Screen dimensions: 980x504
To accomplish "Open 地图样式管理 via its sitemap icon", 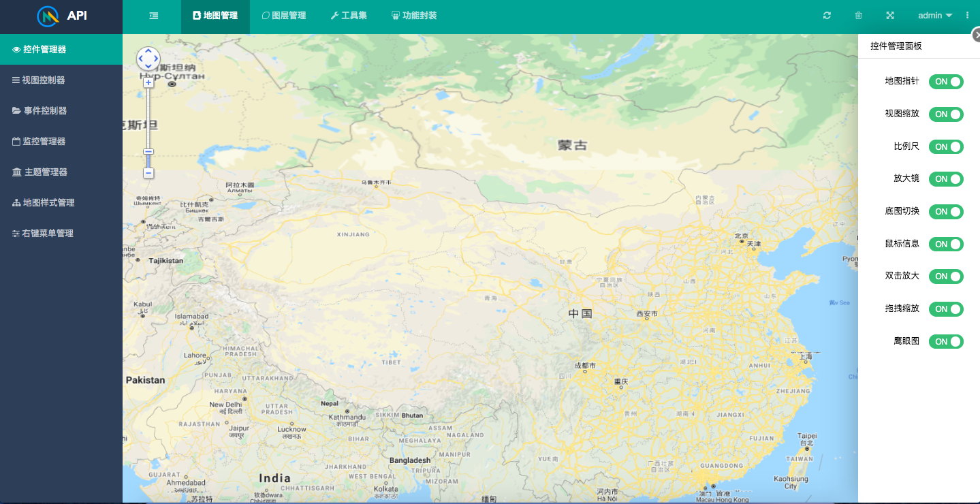I will (15, 202).
